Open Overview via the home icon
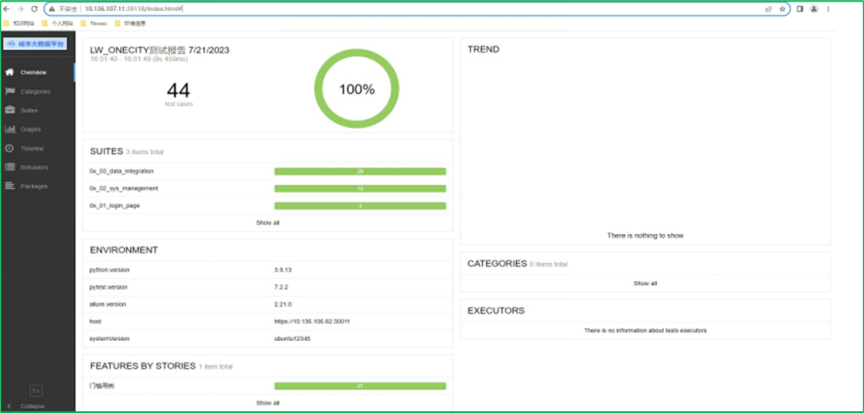The image size is (864, 413). pos(10,72)
